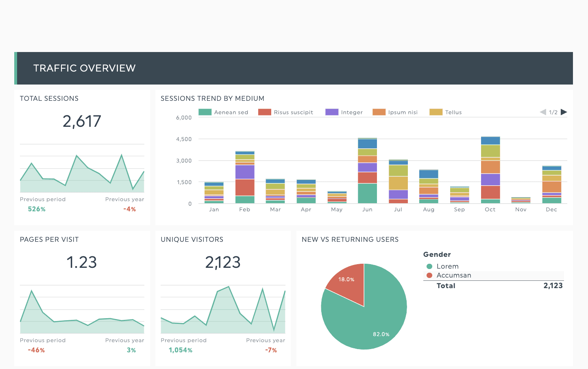Select the Risus suscipit legend swatch
588x369 pixels.
[265, 112]
